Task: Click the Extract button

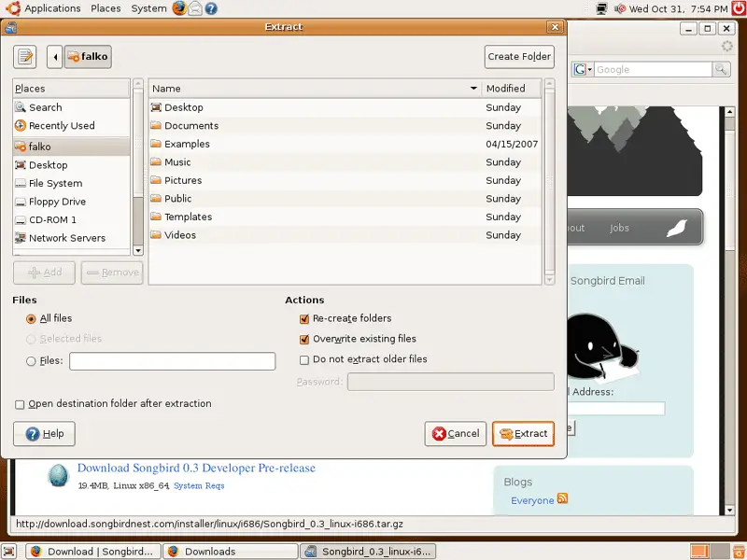Action: click(523, 434)
